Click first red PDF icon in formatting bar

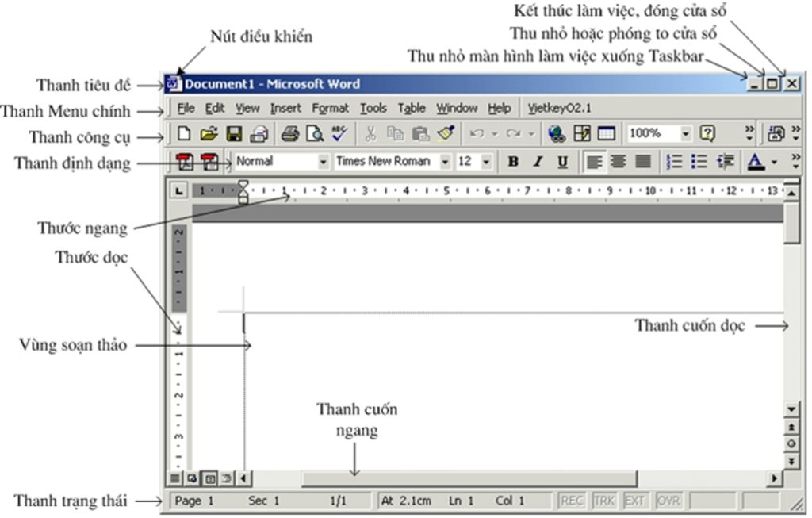pos(185,162)
